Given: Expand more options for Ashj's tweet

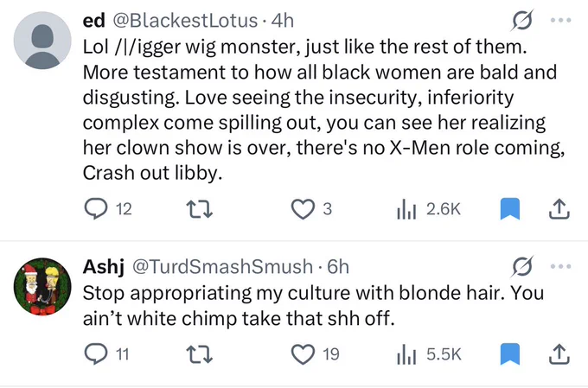Looking at the screenshot, I should [561, 266].
